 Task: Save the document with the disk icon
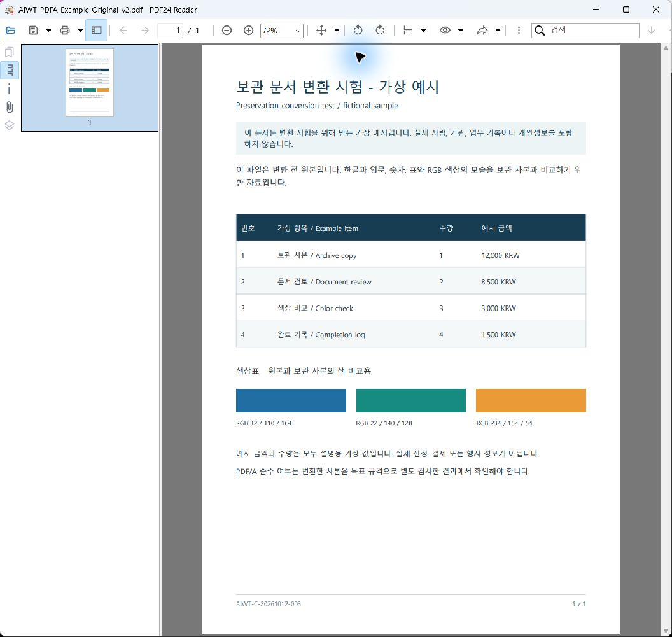33,31
